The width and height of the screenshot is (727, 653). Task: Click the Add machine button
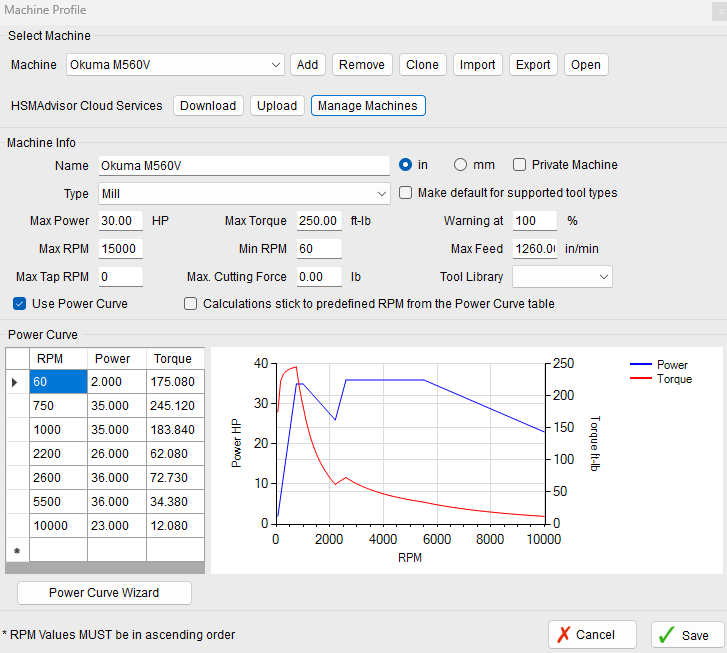pyautogui.click(x=307, y=64)
